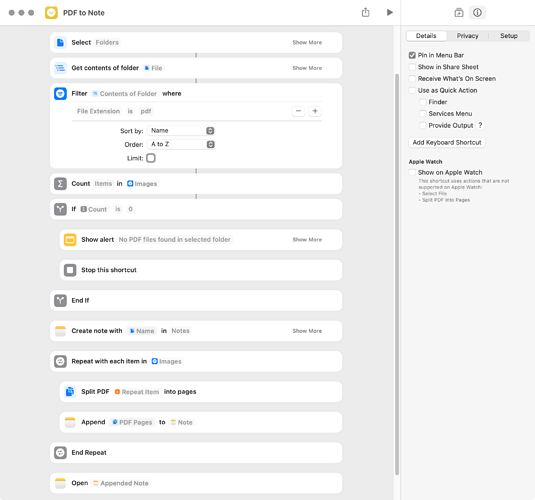The height and width of the screenshot is (500, 535).
Task: Click the Create note Notes icon
Action: (60, 331)
